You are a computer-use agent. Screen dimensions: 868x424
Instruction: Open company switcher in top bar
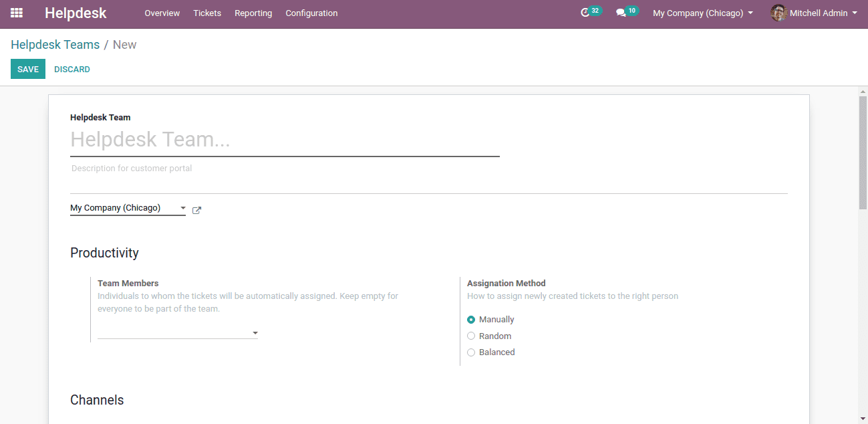pyautogui.click(x=703, y=13)
